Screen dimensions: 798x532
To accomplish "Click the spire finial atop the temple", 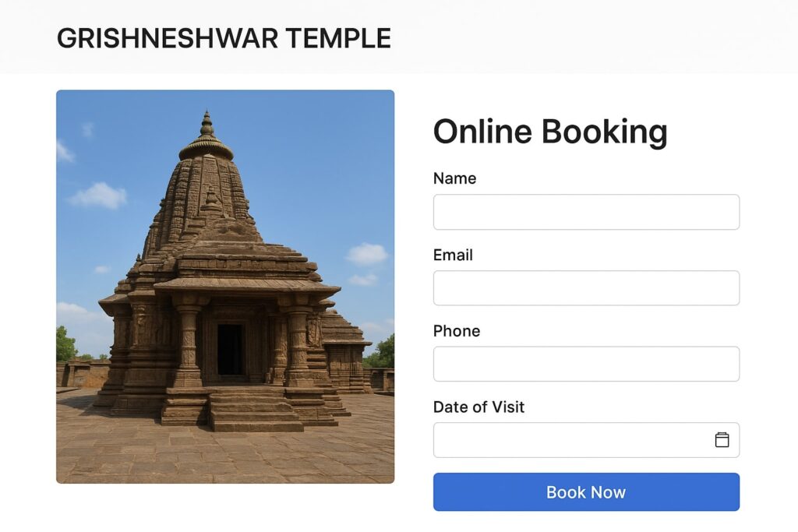I will (207, 124).
